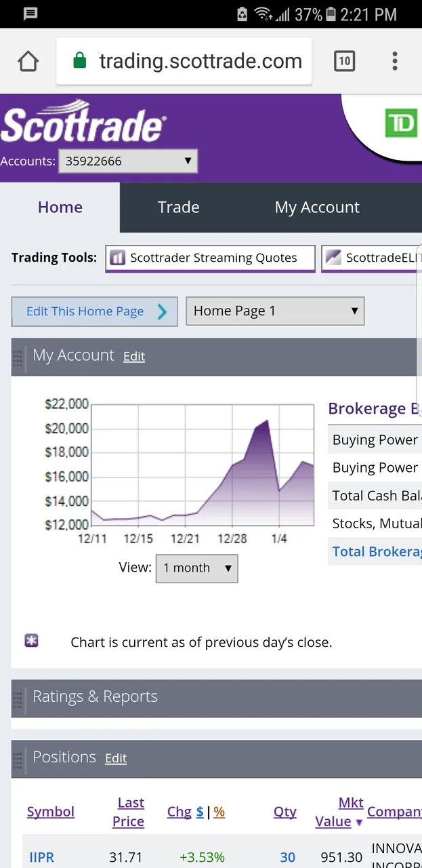Toggle change column to percent view
Viewport: 422px width, 868px height.
[x=219, y=812]
